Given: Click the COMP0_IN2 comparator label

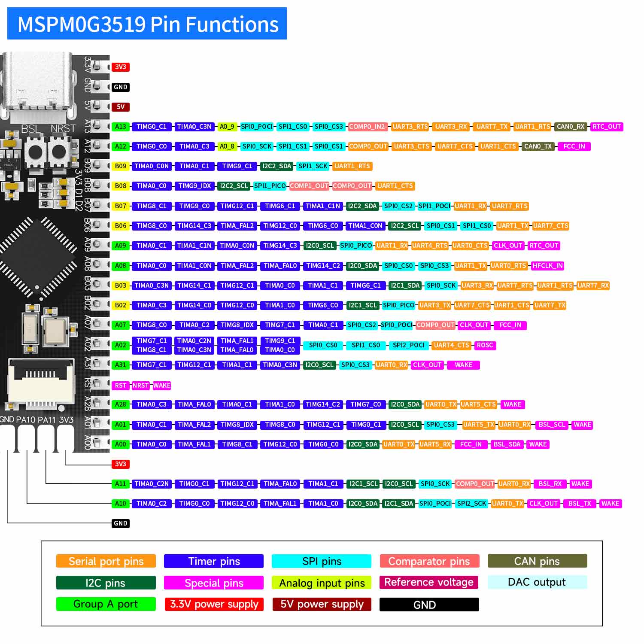Looking at the screenshot, I should click(368, 127).
